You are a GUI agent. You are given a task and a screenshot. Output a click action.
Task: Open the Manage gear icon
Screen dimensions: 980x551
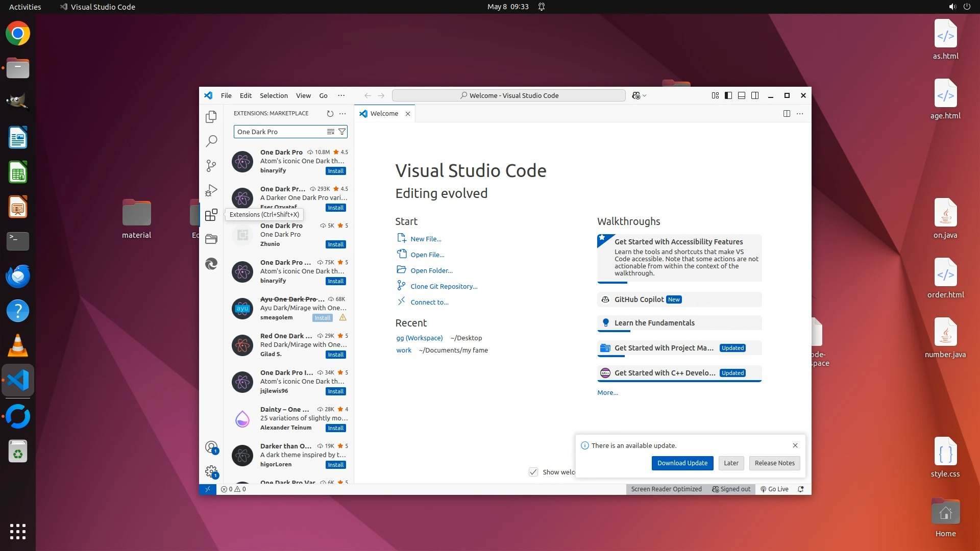[211, 471]
